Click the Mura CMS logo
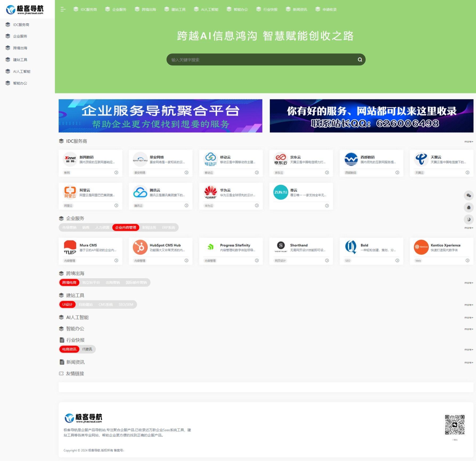Image resolution: width=476 pixels, height=461 pixels. coord(70,247)
